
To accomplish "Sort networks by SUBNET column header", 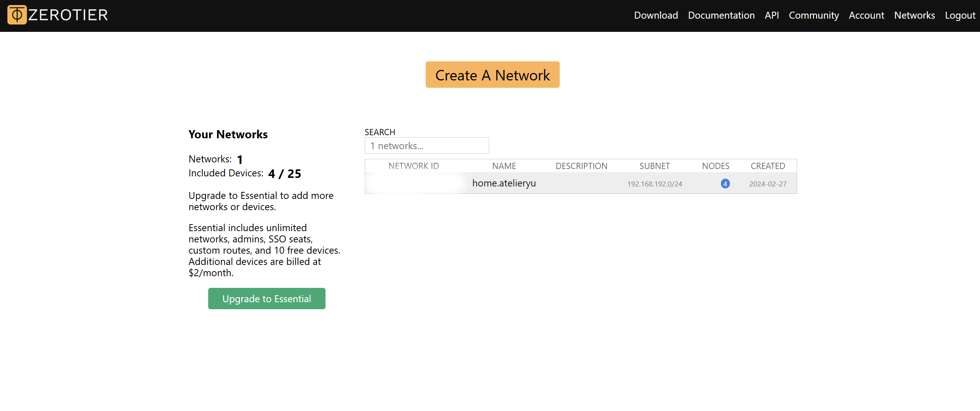I will coord(654,166).
